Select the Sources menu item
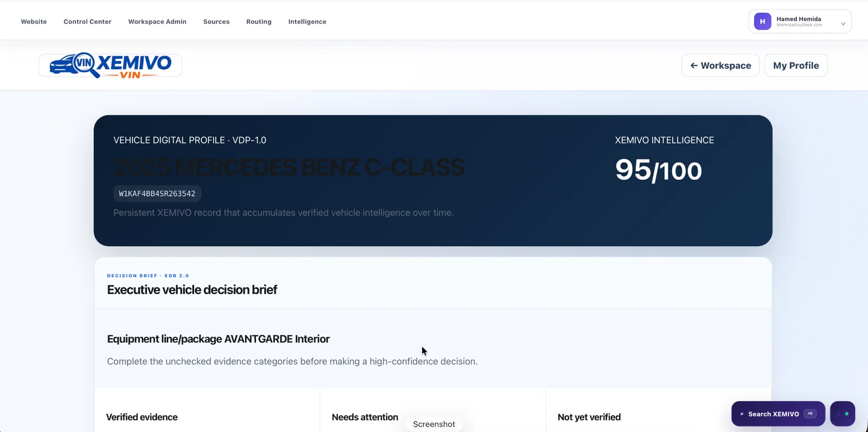Screen dimensions: 868x432 (216, 22)
